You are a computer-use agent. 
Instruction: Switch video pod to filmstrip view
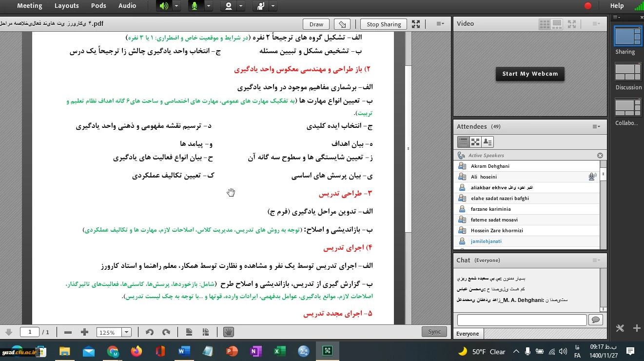pyautogui.click(x=556, y=23)
